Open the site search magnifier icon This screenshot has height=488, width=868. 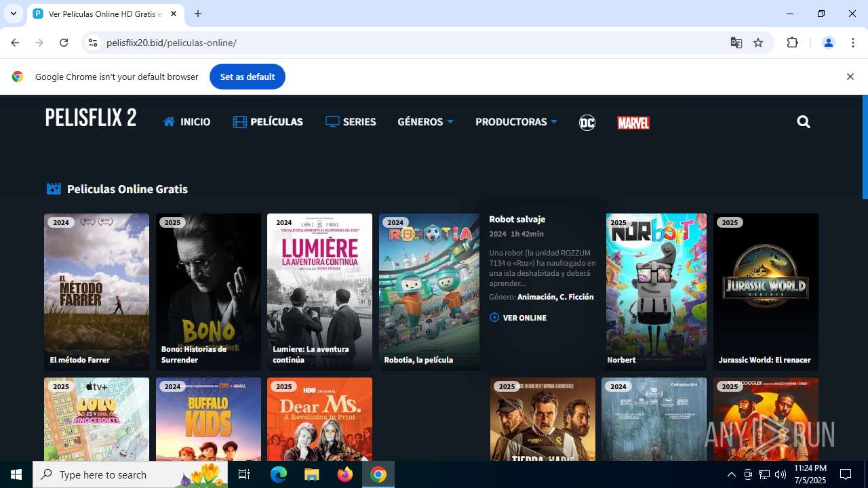click(x=804, y=122)
